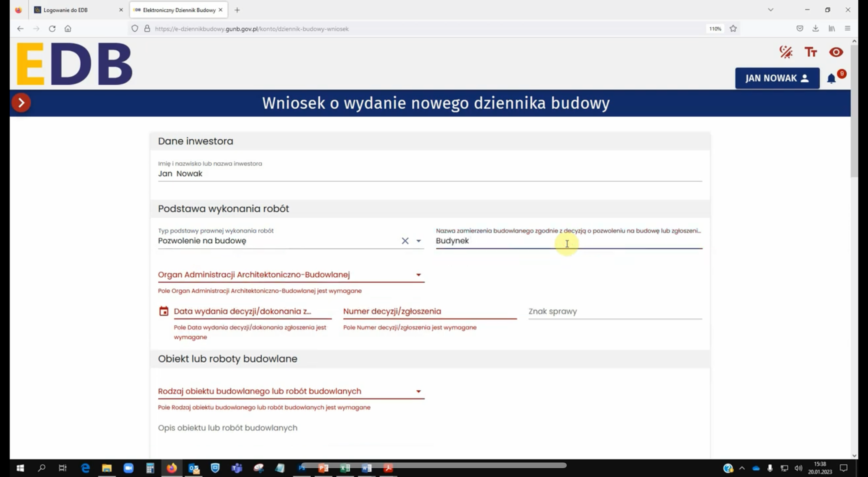Click the JAN NOWAK account button

pos(777,78)
